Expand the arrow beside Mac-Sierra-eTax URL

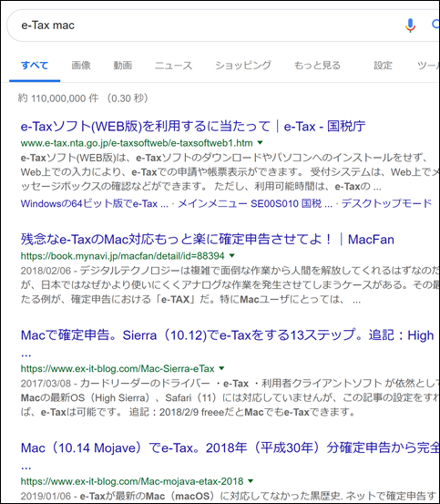221,368
